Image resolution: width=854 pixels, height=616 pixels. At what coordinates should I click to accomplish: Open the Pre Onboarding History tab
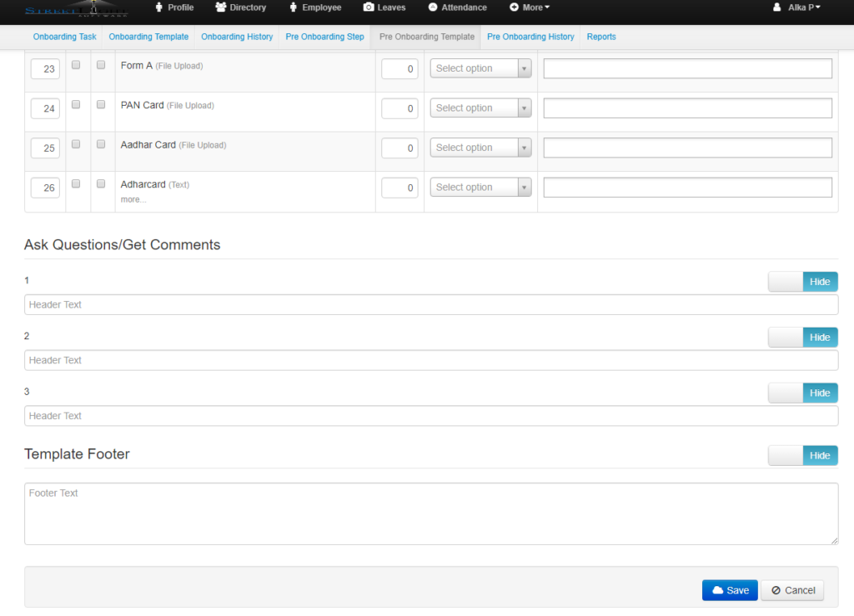click(x=530, y=37)
